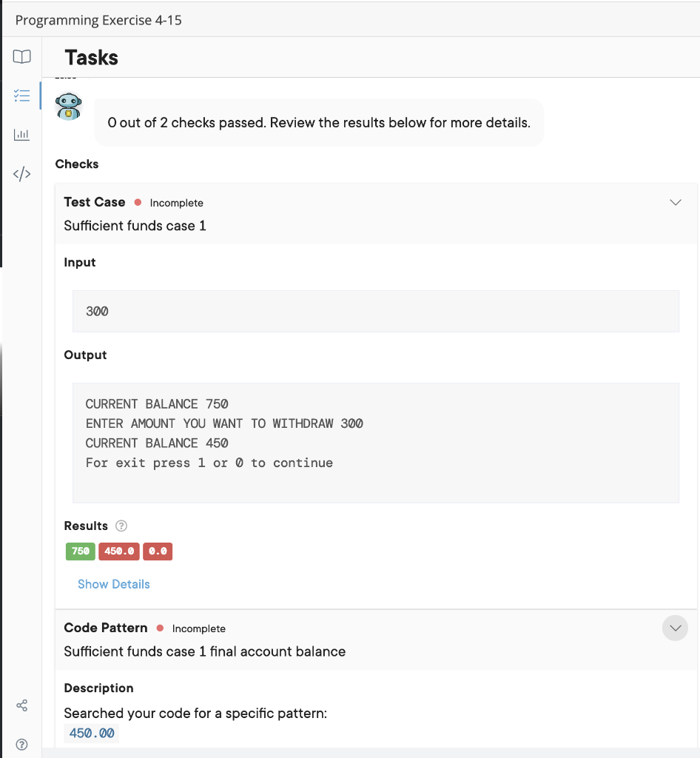Open the help question mark icon
700x758 pixels.
pyautogui.click(x=21, y=744)
